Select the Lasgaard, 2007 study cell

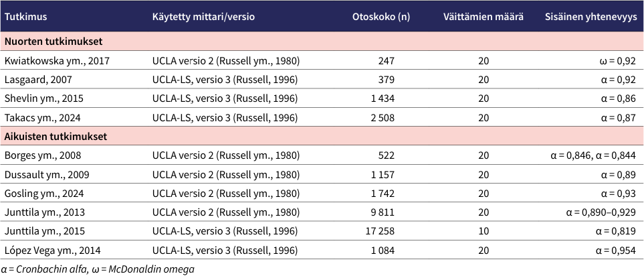pyautogui.click(x=39, y=79)
